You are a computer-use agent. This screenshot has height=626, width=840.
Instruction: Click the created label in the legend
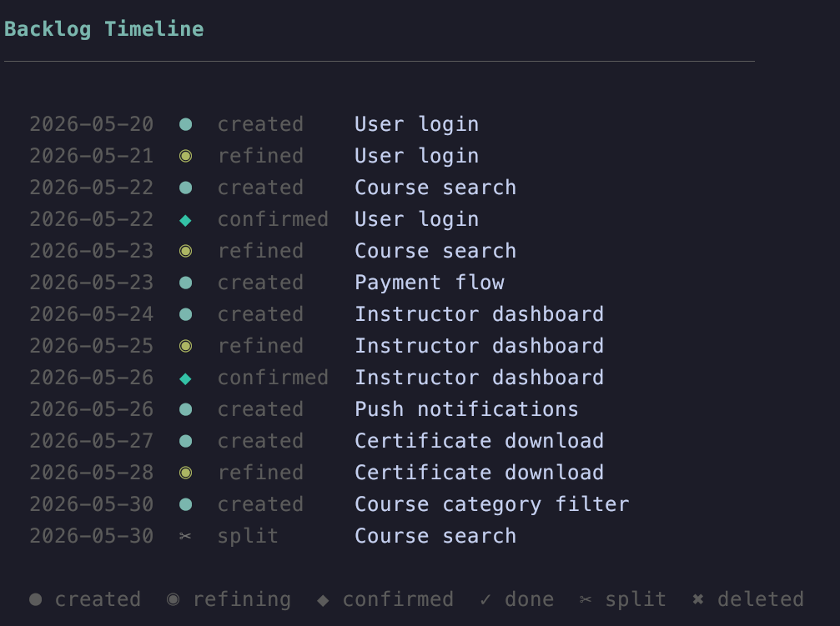click(98, 599)
